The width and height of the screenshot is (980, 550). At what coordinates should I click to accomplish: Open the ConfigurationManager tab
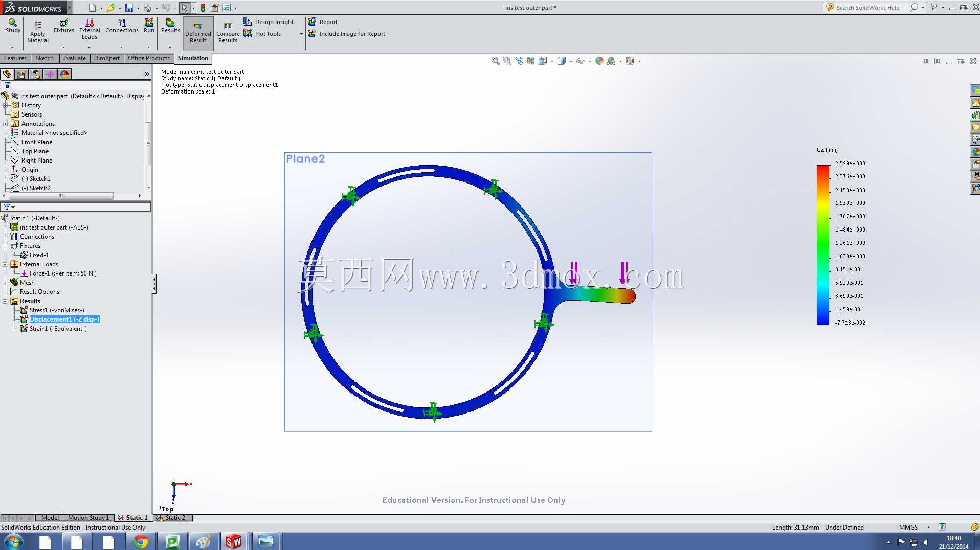pyautogui.click(x=36, y=74)
